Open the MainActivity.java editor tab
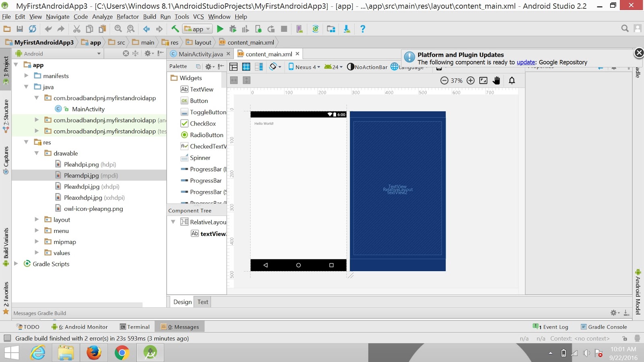644x362 pixels. pyautogui.click(x=199, y=53)
